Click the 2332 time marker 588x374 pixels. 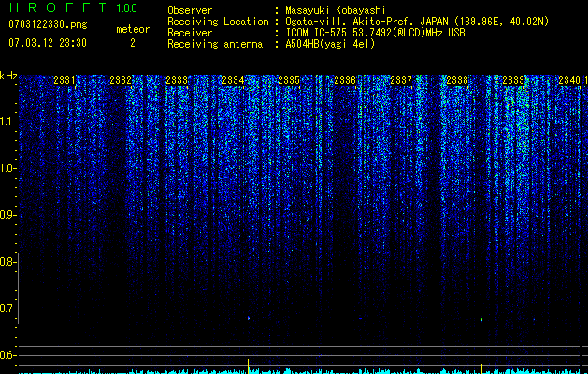click(121, 80)
